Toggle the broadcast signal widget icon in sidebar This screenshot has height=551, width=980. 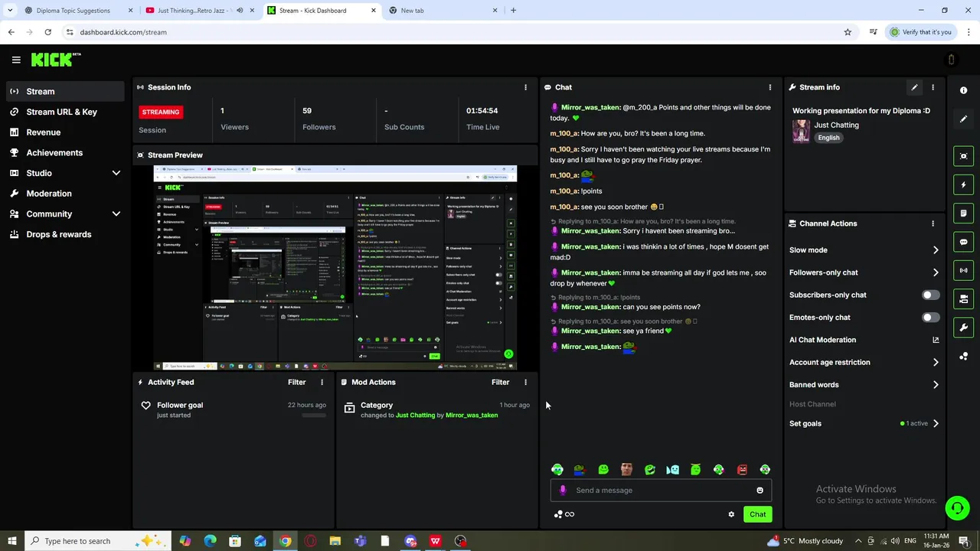(x=963, y=270)
